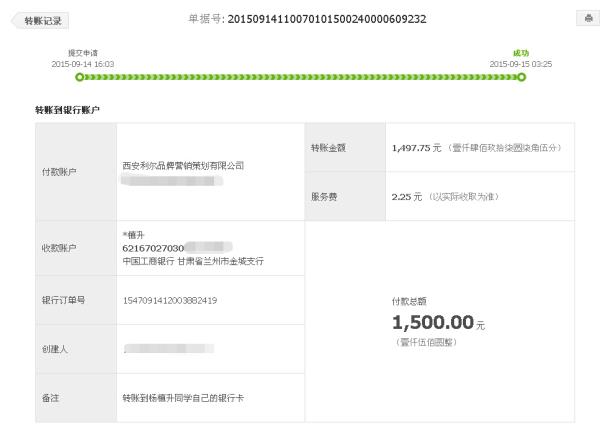The width and height of the screenshot is (600, 428).
Task: Click the 转账金额 value 1,497.75 元
Action: [x=417, y=148]
